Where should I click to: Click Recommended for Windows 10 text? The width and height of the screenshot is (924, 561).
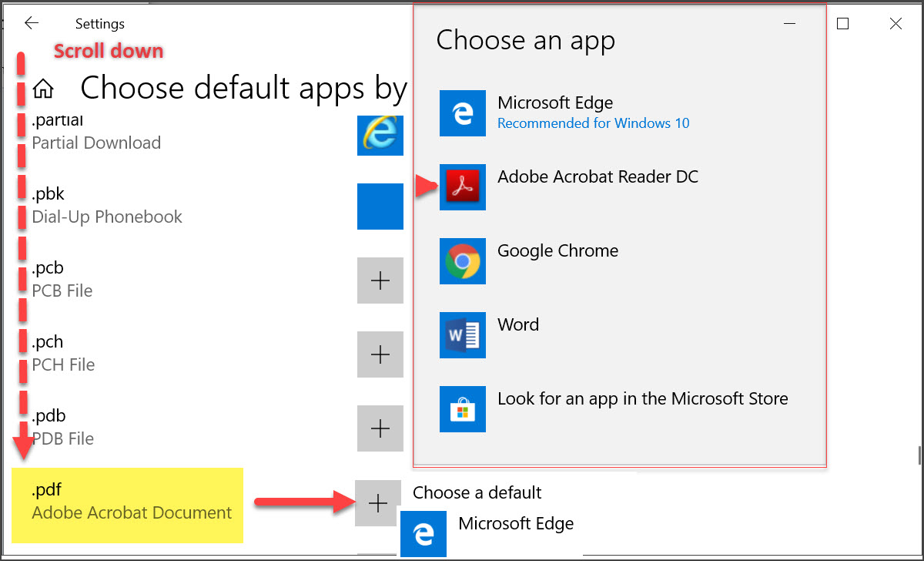594,123
